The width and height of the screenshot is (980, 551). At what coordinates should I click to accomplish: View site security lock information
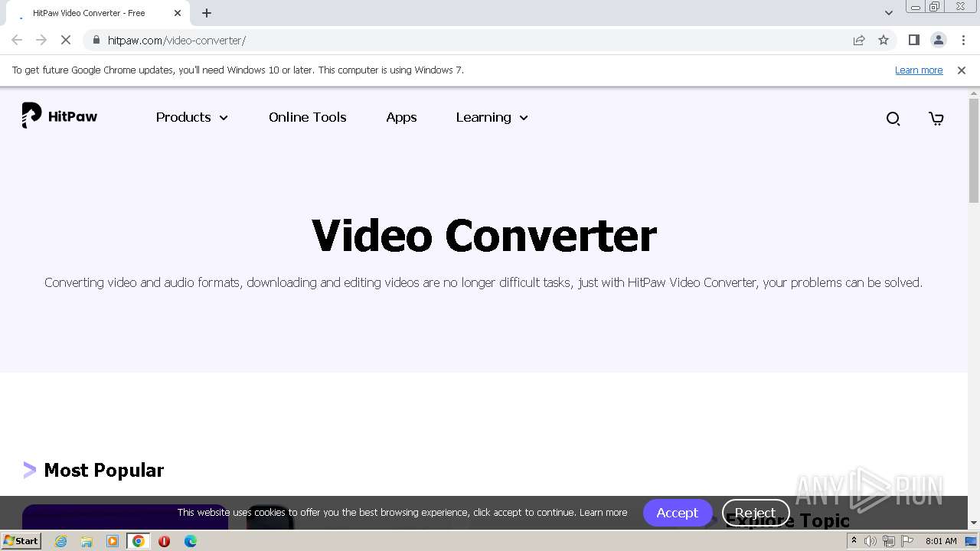pos(96,40)
